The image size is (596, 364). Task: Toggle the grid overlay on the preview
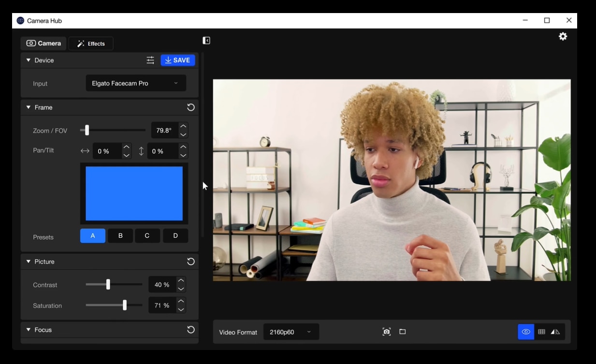pos(541,332)
